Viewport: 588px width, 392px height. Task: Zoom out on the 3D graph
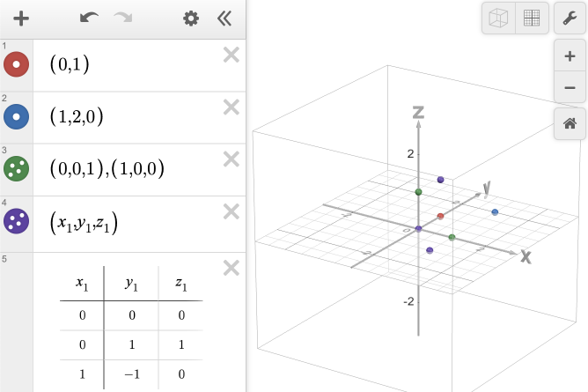(570, 87)
